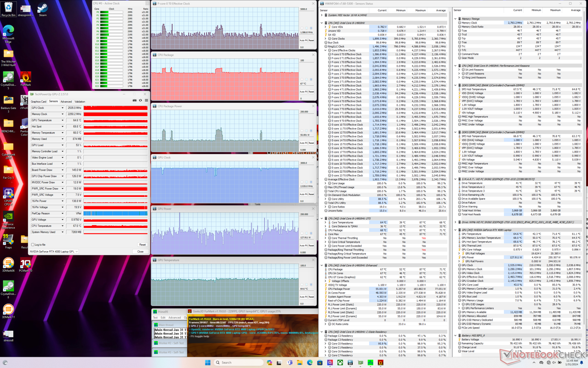Select CPU Package Power row in HWiNFO
This screenshot has height=368, width=588.
pos(386,289)
